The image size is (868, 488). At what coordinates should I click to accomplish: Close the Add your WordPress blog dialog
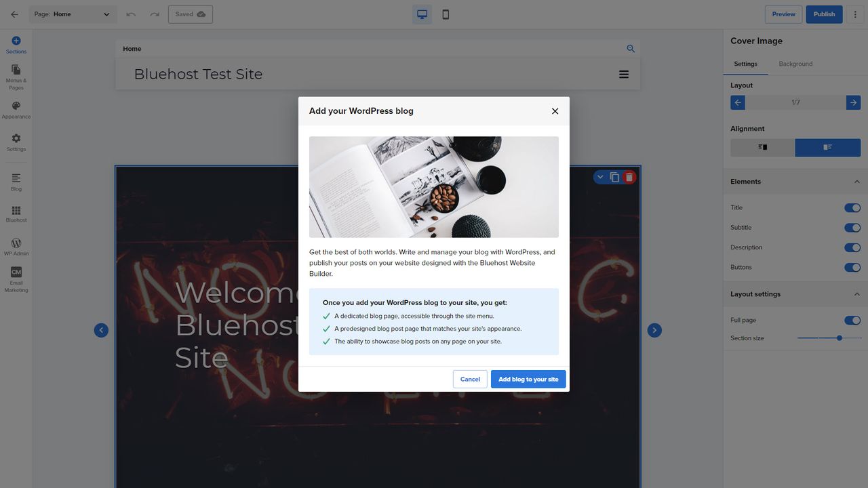[555, 111]
